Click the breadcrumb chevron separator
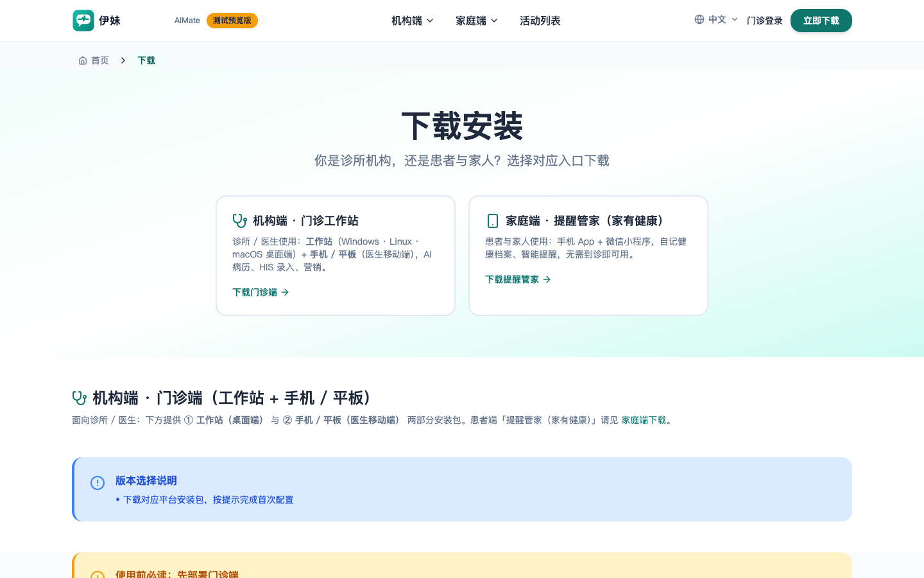Viewport: 924px width, 578px height. coord(123,60)
